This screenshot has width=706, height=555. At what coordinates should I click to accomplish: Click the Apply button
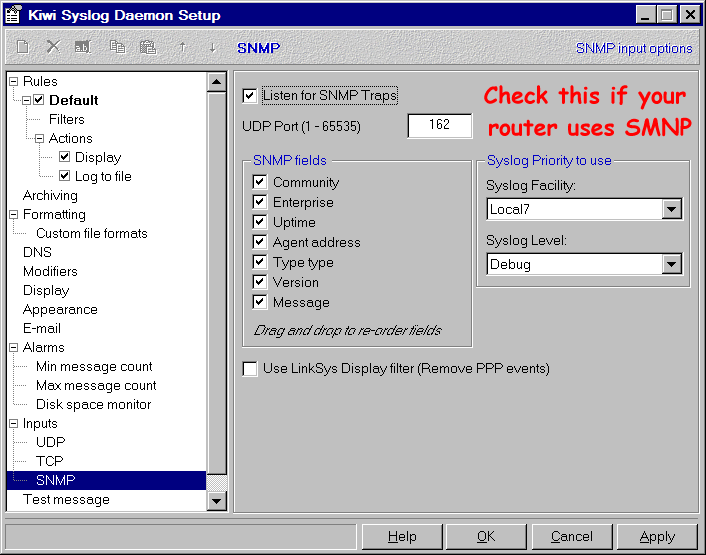[657, 537]
